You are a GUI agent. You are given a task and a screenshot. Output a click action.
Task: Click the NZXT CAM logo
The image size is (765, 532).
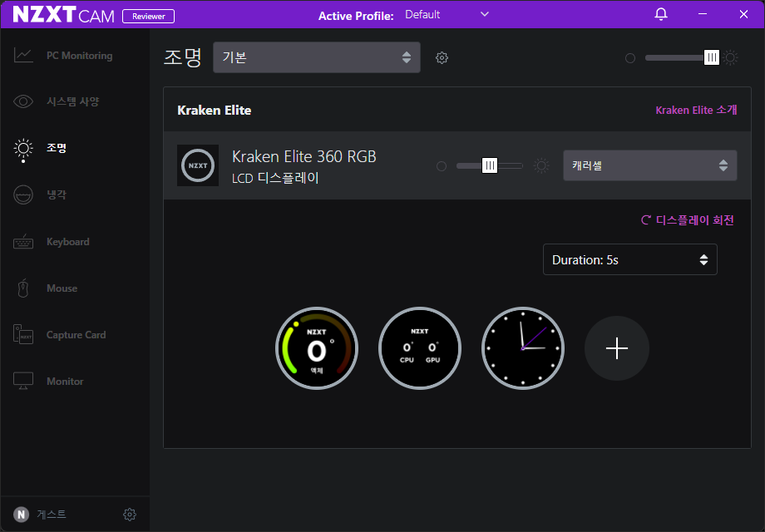[63, 15]
